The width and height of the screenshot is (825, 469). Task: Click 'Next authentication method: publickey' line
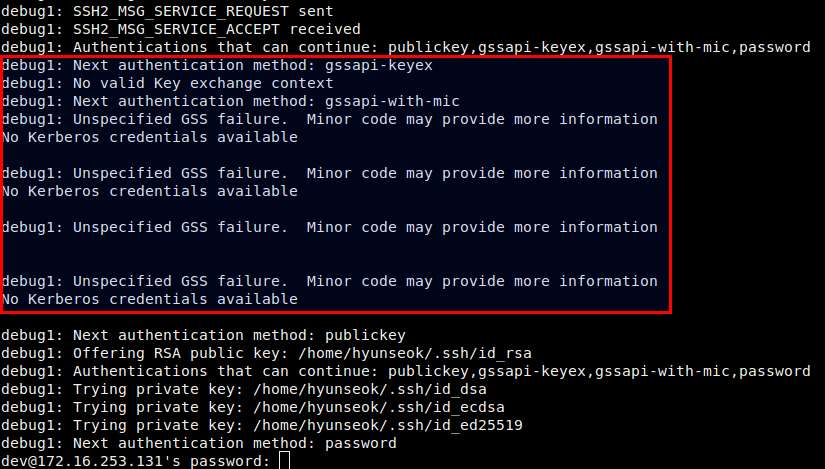coord(204,335)
